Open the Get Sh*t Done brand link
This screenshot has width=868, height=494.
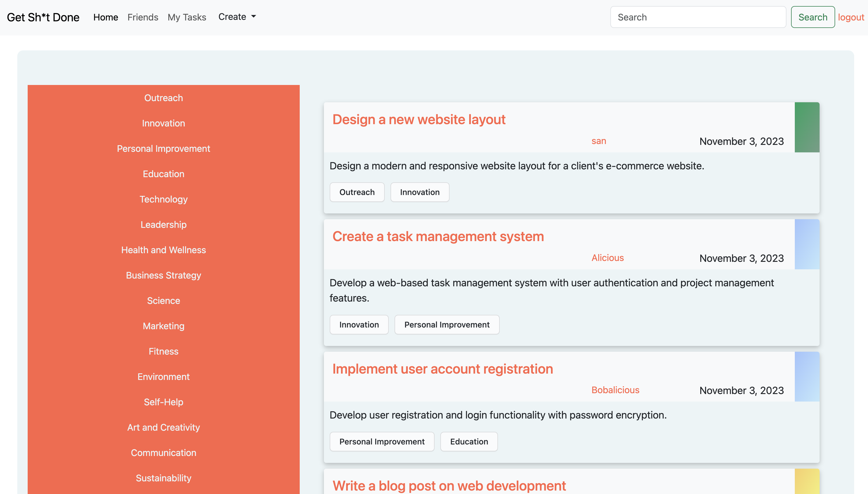click(43, 17)
